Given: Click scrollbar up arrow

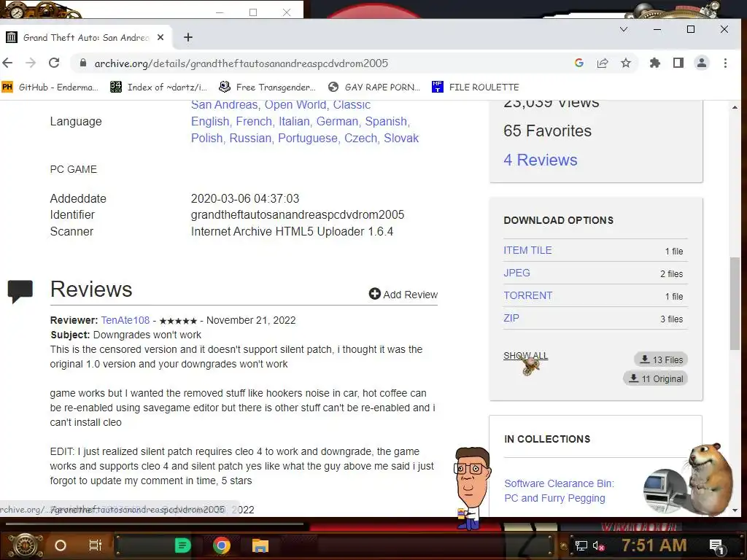Looking at the screenshot, I should point(735,108).
